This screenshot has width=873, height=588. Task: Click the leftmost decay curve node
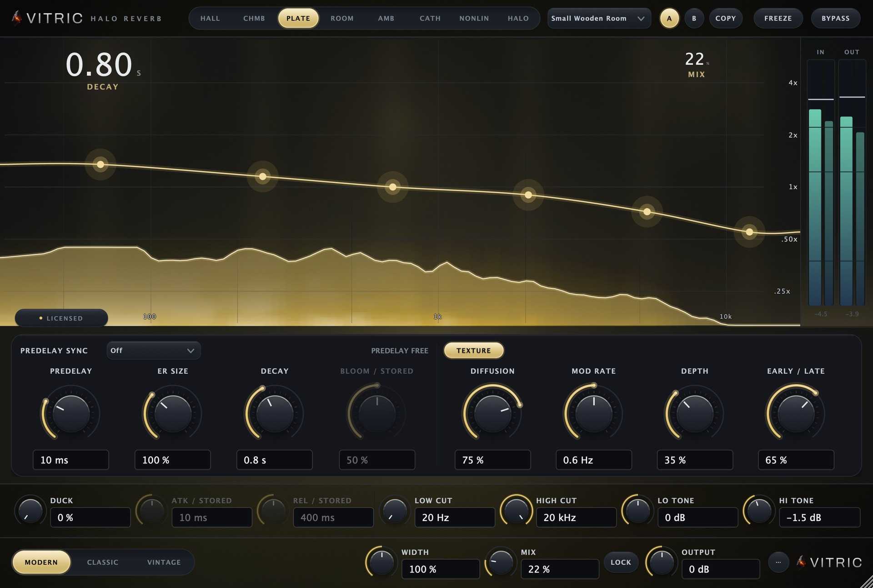tap(100, 164)
